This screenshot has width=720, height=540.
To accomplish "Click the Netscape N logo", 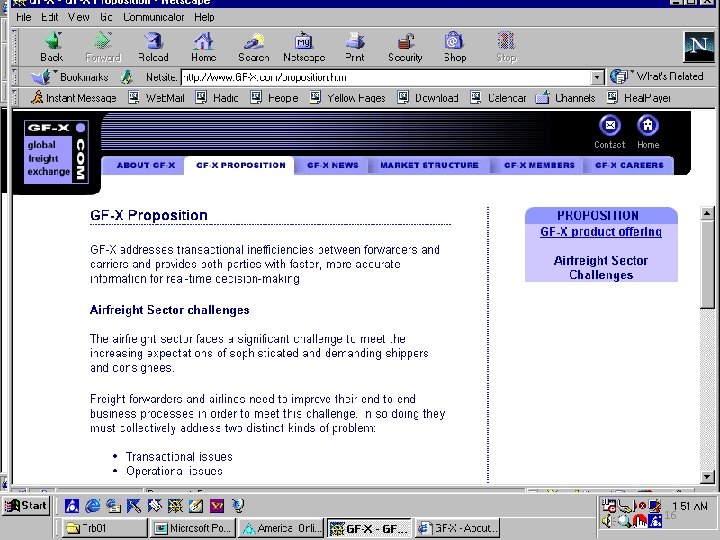I will pos(699,46).
